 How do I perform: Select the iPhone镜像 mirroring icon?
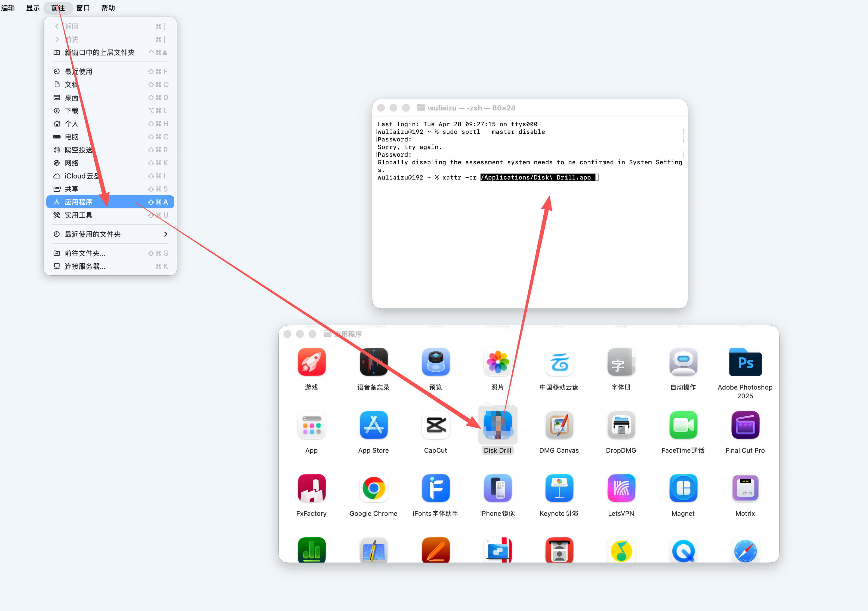coord(497,488)
